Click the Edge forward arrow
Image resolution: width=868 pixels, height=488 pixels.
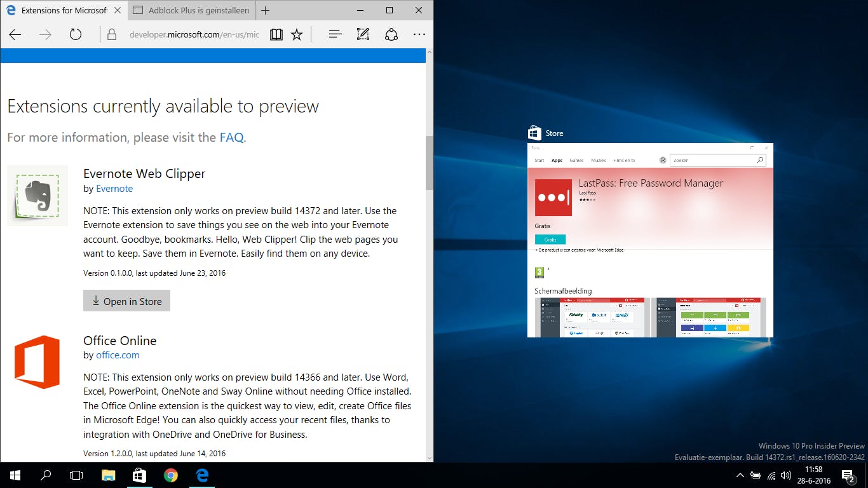(x=45, y=35)
